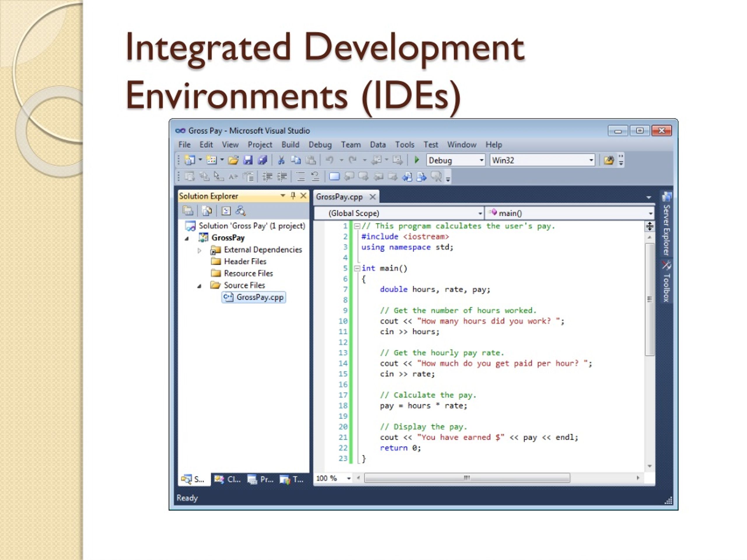The image size is (747, 560).
Task: Click the Save All toolbar icon
Action: (262, 160)
